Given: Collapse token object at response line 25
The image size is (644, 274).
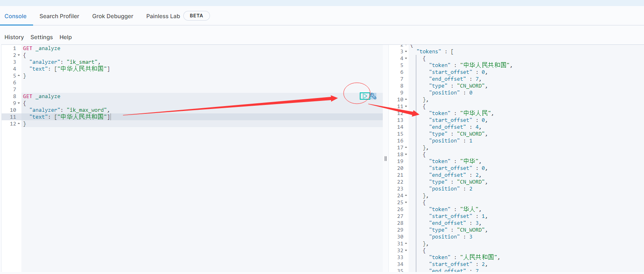Looking at the screenshot, I should (406, 203).
